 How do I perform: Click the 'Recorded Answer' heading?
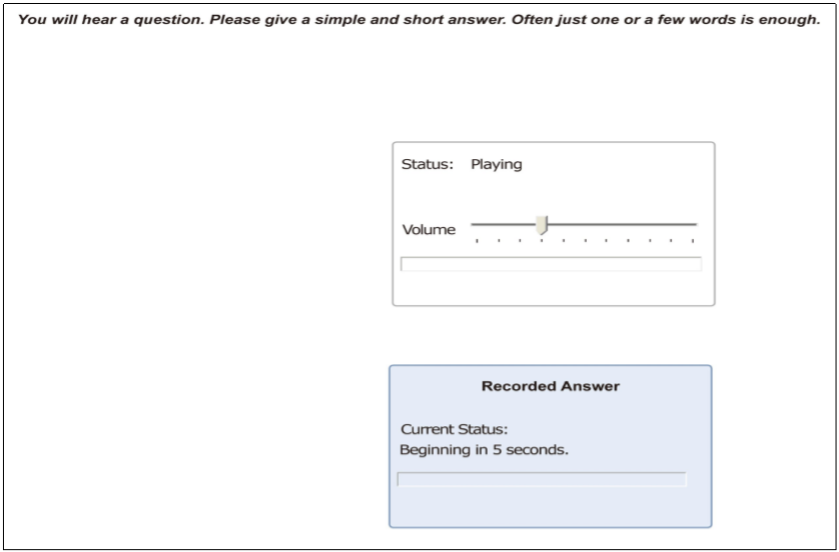pos(551,386)
